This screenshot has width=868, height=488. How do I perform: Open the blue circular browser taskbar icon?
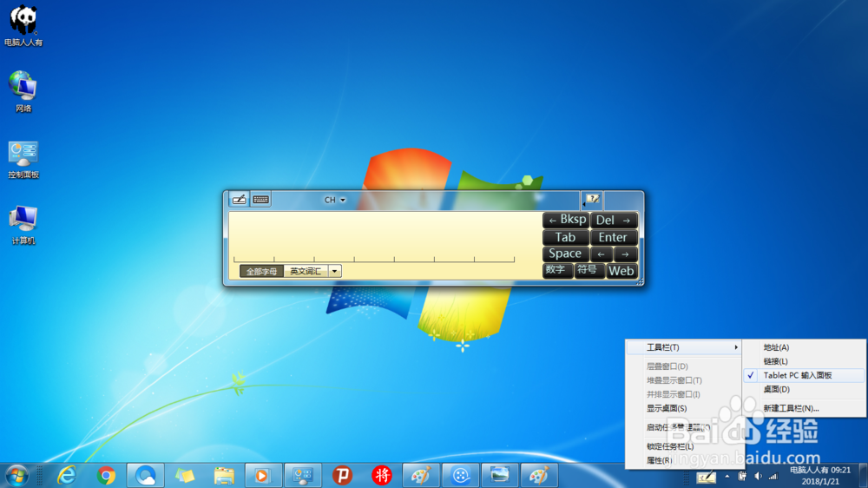[146, 476]
